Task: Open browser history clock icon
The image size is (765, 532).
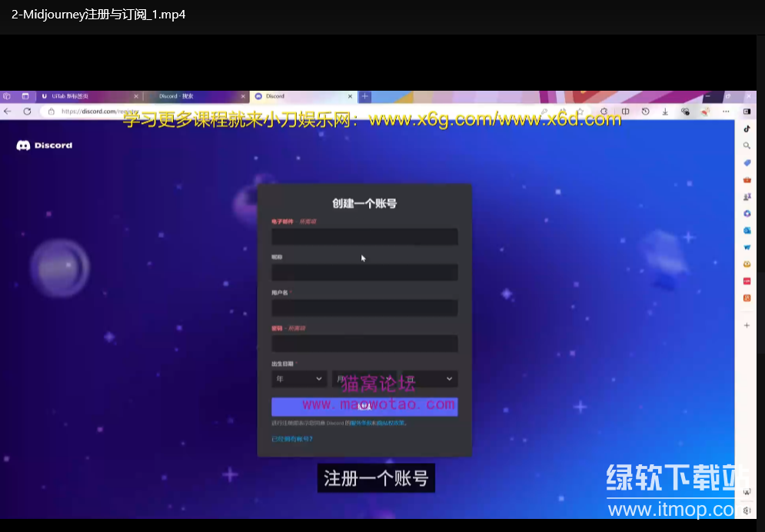Action: (x=646, y=111)
